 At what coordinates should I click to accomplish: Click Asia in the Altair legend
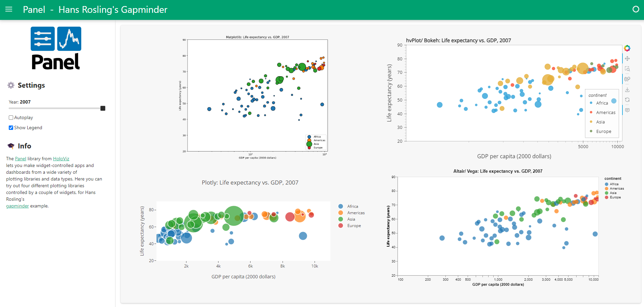pyautogui.click(x=611, y=193)
